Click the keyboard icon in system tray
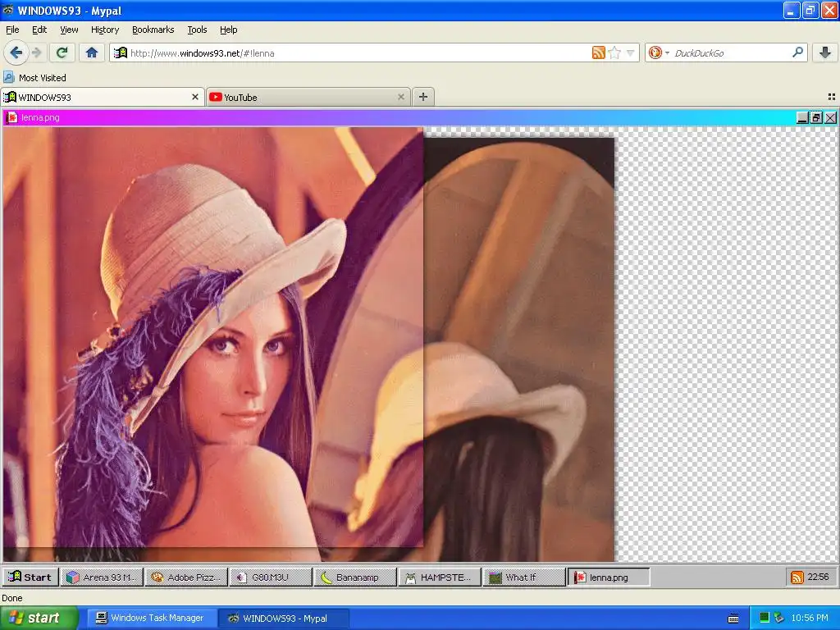Viewport: 840px width, 630px height. [x=733, y=619]
